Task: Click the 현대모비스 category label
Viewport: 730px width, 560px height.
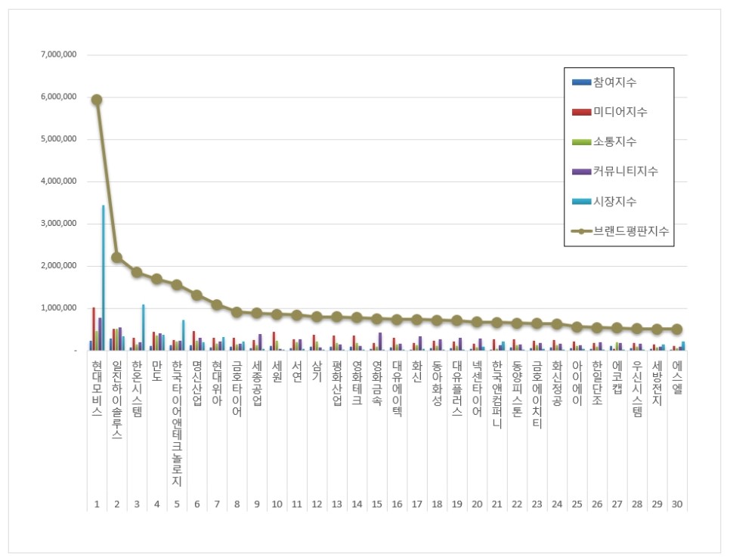Action: (x=97, y=388)
